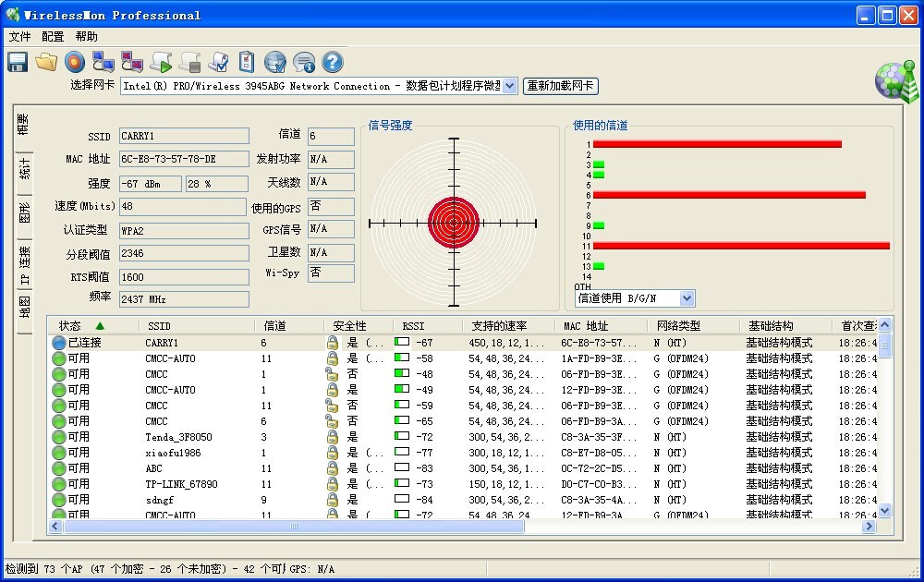This screenshot has width=924, height=582.
Task: Click the blue question mark help icon
Action: tap(332, 62)
